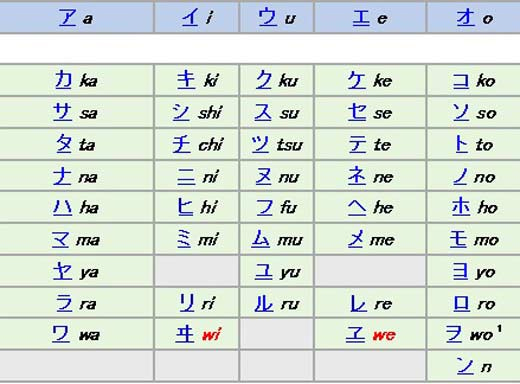520x384 pixels.
Task: Open the カ link next to 'ka'
Action: point(63,80)
